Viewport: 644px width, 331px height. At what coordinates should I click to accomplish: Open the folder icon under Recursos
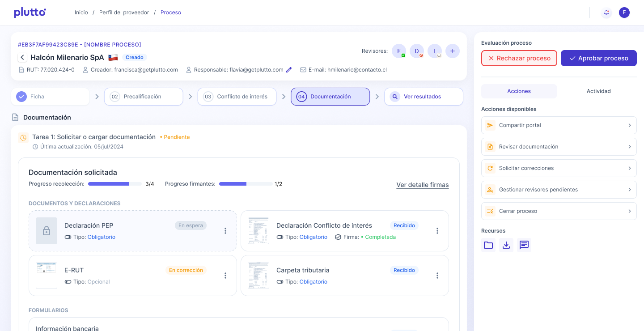pos(488,245)
